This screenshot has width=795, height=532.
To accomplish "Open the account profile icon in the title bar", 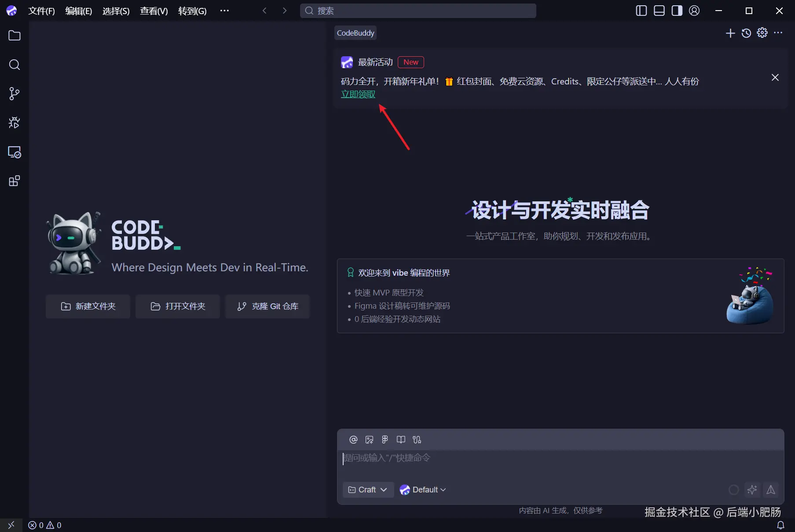I will click(x=694, y=11).
